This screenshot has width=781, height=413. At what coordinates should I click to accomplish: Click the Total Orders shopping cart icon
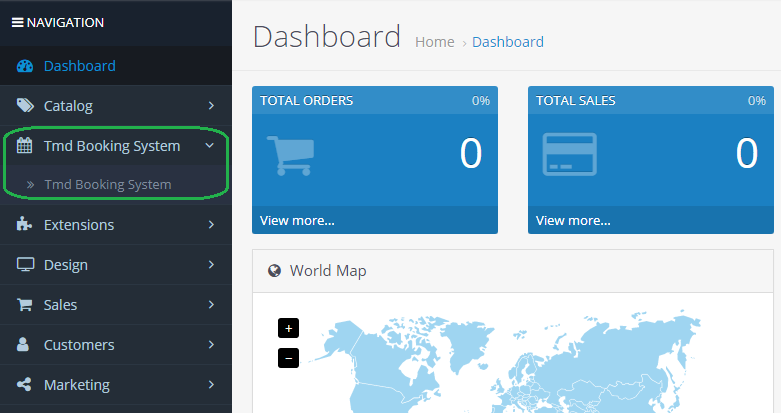[291, 155]
